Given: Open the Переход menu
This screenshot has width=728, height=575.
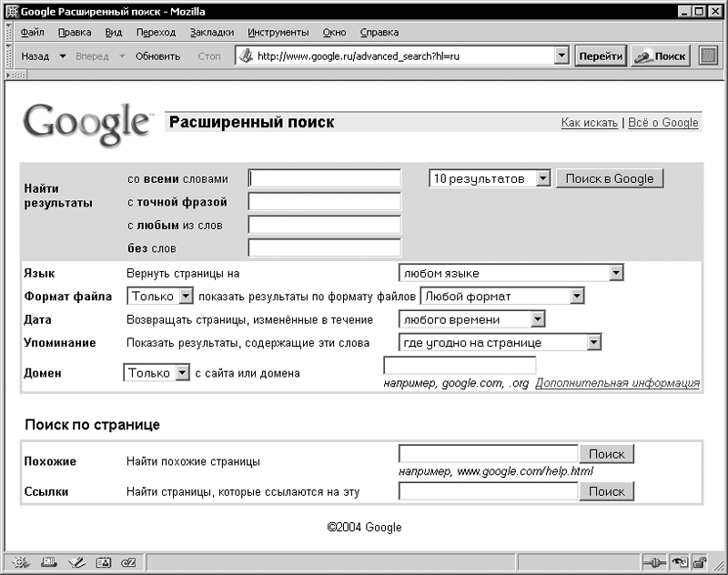Looking at the screenshot, I should click(x=156, y=32).
